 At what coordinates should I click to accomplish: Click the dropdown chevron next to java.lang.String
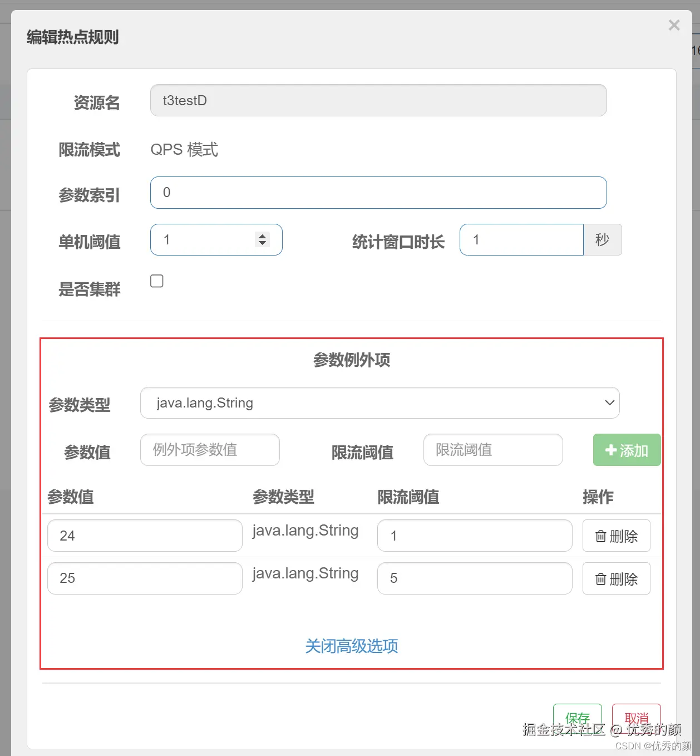[610, 403]
